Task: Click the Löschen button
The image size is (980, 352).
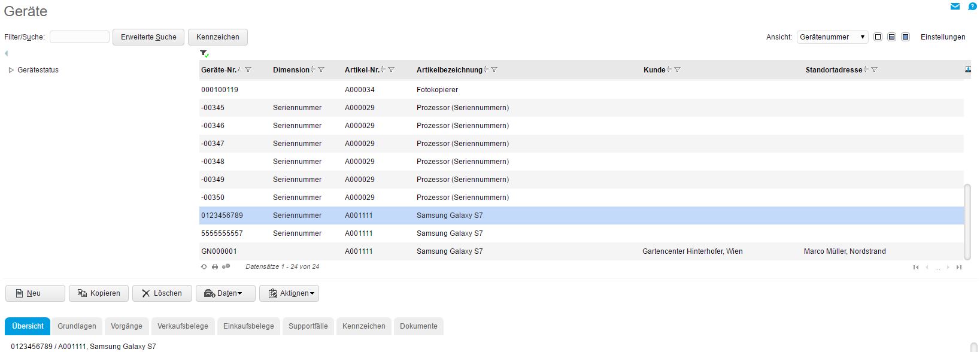Action: [162, 293]
